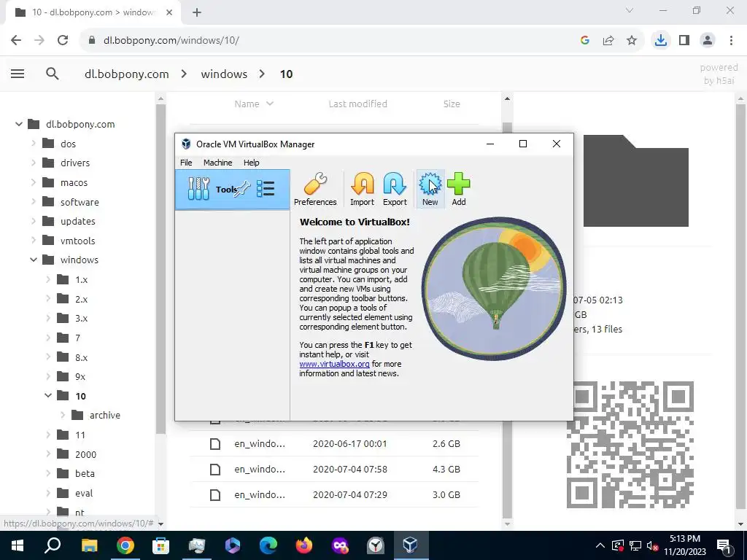The width and height of the screenshot is (747, 560).
Task: Open the 3.0 GB en_windo file
Action: pos(334,494)
